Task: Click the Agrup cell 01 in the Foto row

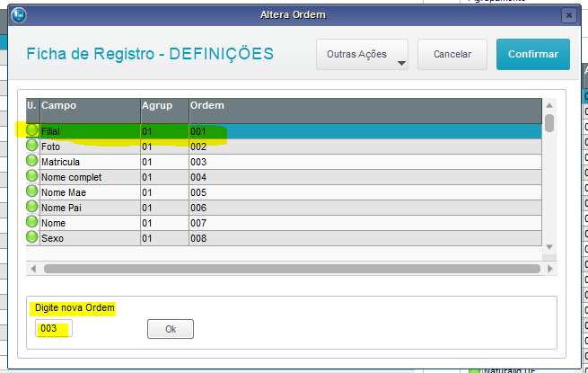Action: [x=164, y=147]
